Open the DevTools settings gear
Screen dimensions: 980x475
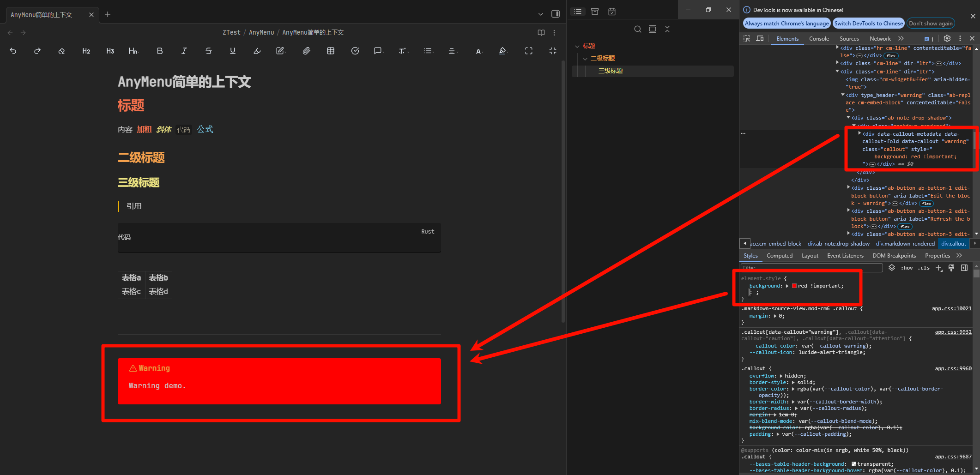(x=947, y=38)
